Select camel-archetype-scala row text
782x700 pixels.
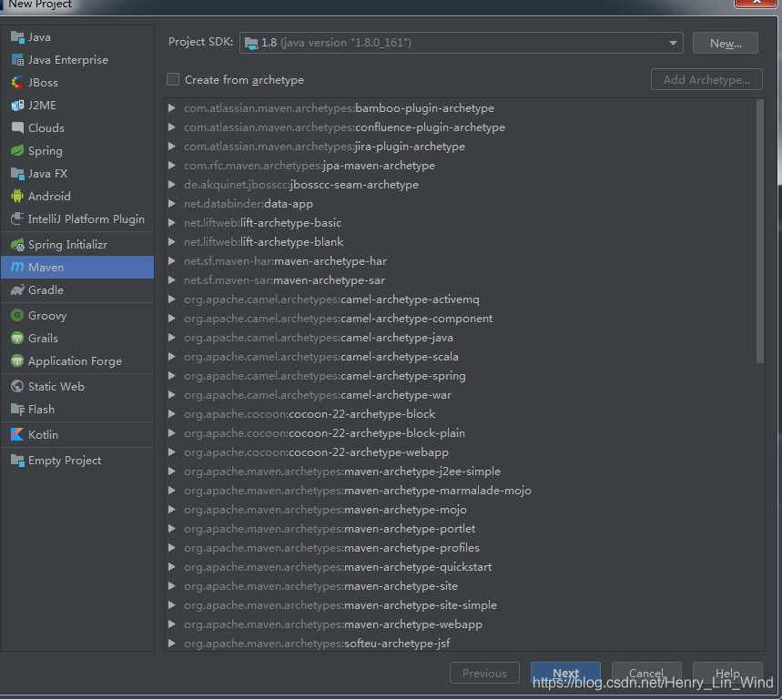[321, 357]
